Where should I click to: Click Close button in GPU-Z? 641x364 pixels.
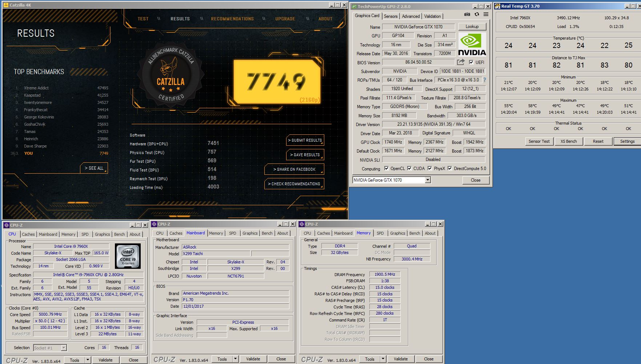click(476, 180)
